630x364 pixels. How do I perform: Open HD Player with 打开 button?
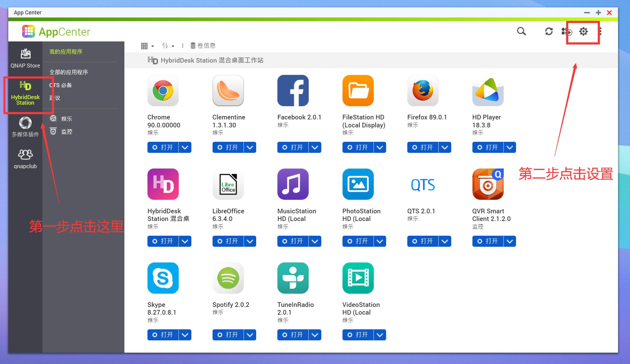point(488,147)
